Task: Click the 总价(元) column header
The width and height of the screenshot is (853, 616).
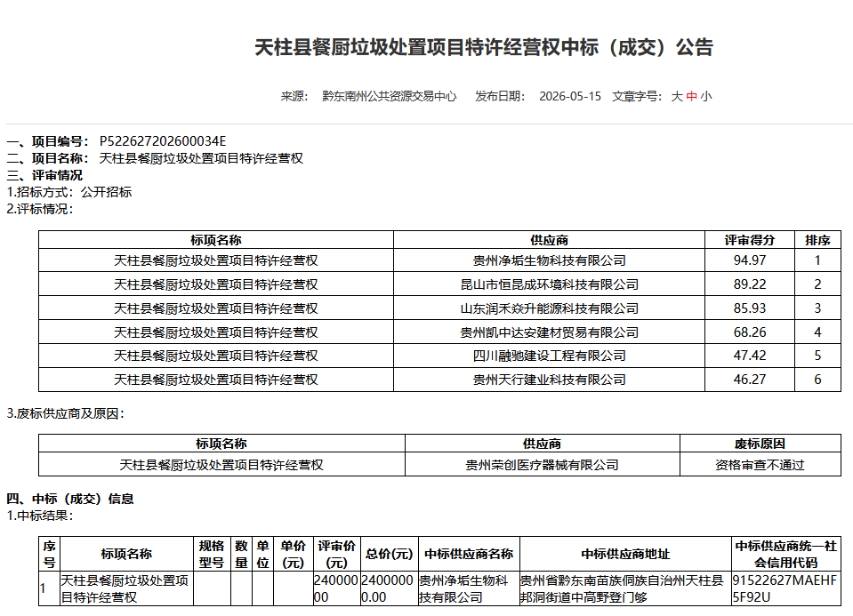Action: [x=389, y=554]
